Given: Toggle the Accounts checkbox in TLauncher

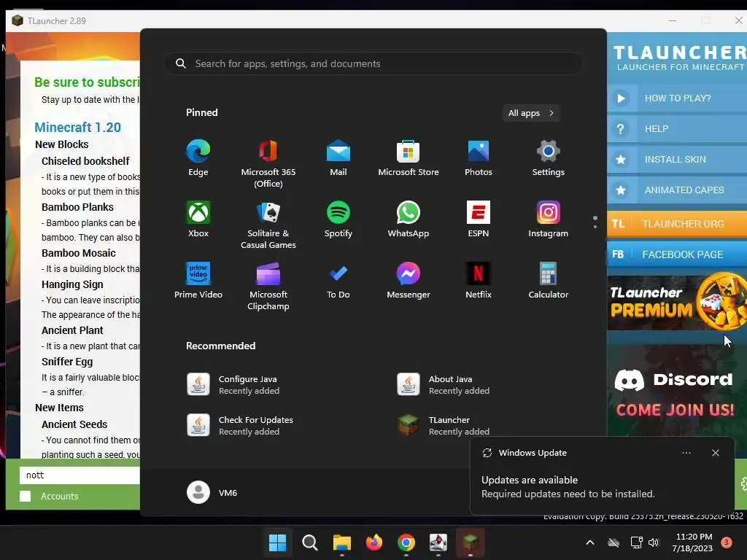Looking at the screenshot, I should click(26, 496).
